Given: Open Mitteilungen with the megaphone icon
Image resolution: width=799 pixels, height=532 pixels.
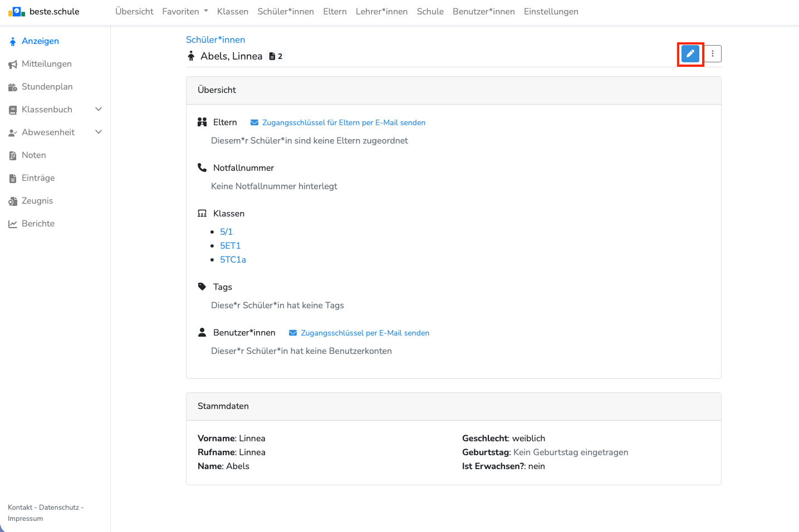Looking at the screenshot, I should [x=46, y=64].
